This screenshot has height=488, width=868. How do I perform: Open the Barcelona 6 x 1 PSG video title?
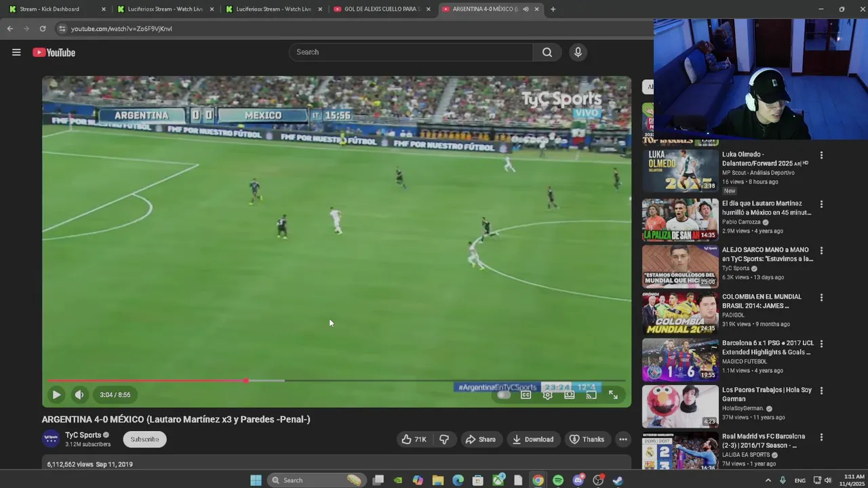coord(768,348)
